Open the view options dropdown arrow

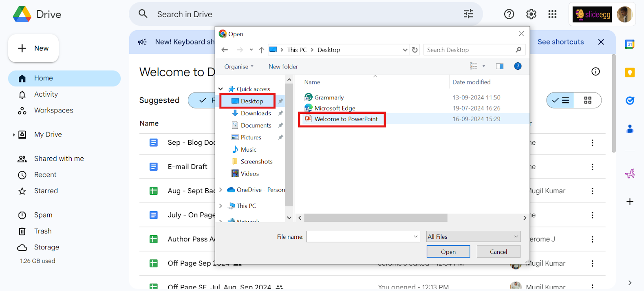pos(484,66)
